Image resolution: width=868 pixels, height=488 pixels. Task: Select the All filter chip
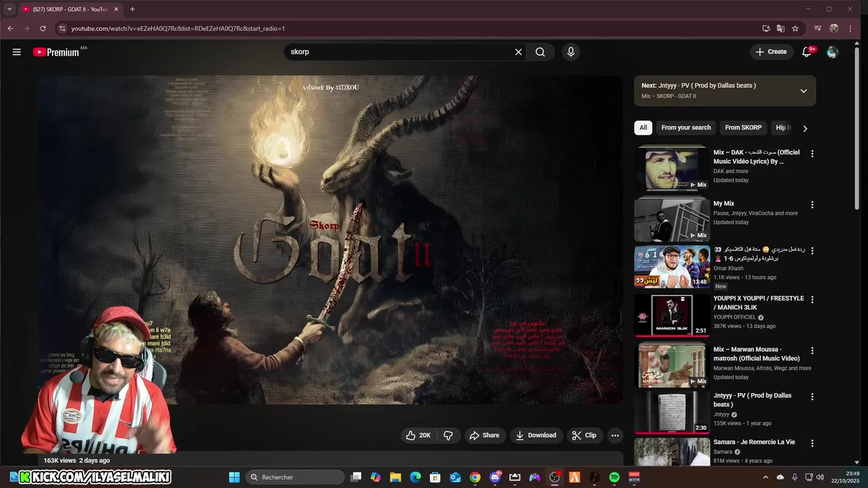643,127
